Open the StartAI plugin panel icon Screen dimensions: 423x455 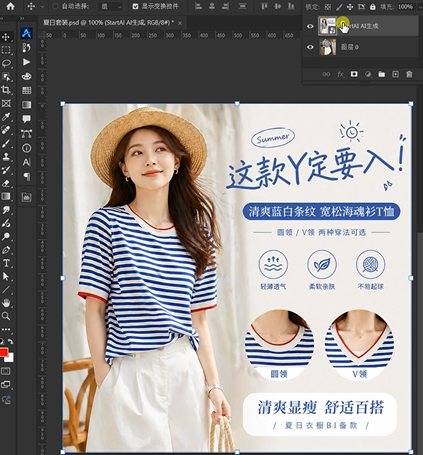(x=26, y=33)
